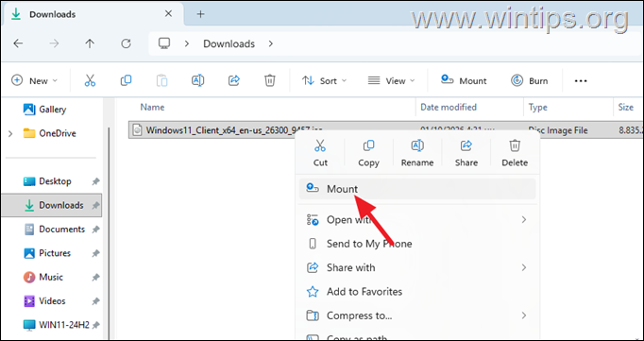The image size is (644, 341).
Task: Unpin Music using its pin icon
Action: [x=95, y=278]
